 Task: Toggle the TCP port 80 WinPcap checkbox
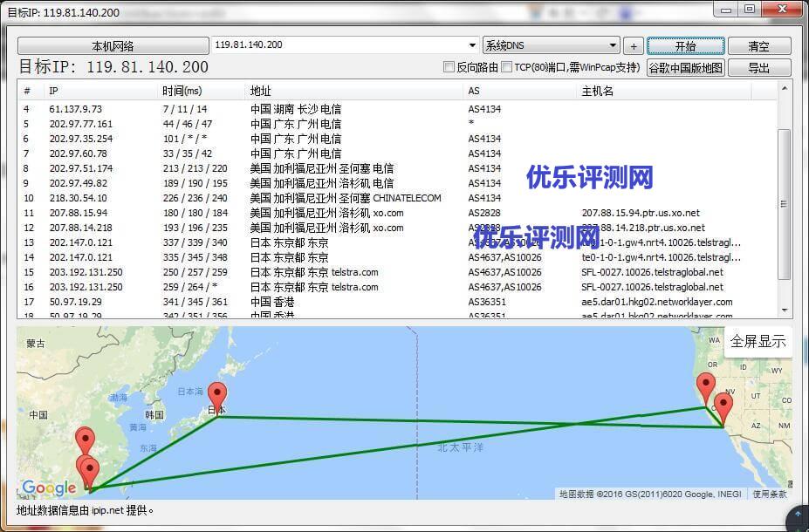click(507, 67)
